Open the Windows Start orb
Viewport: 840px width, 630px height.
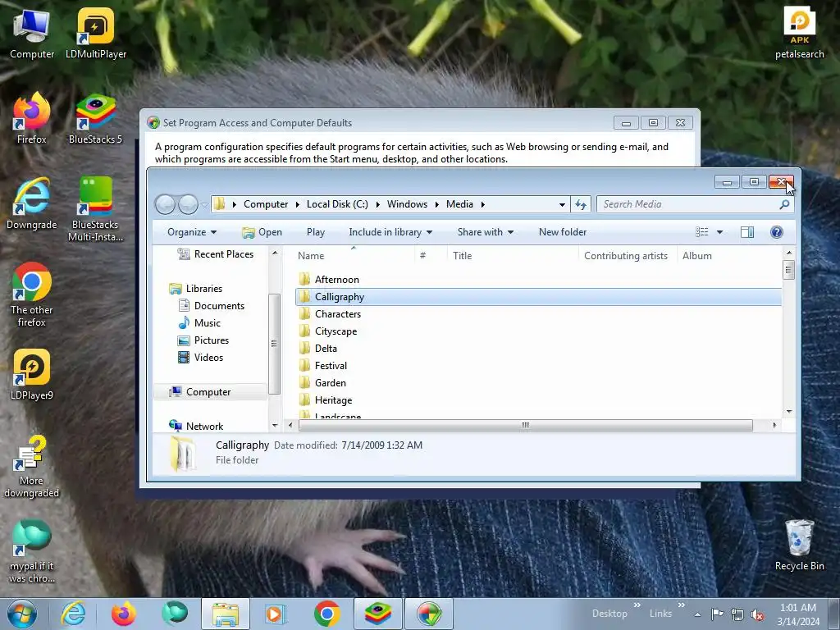[x=22, y=614]
